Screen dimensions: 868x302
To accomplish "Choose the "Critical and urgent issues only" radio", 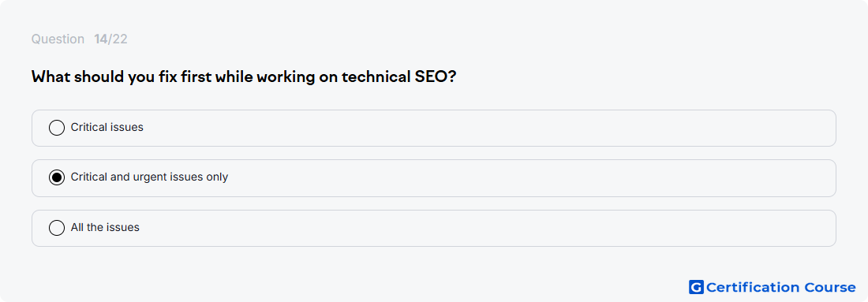I will 57,177.
